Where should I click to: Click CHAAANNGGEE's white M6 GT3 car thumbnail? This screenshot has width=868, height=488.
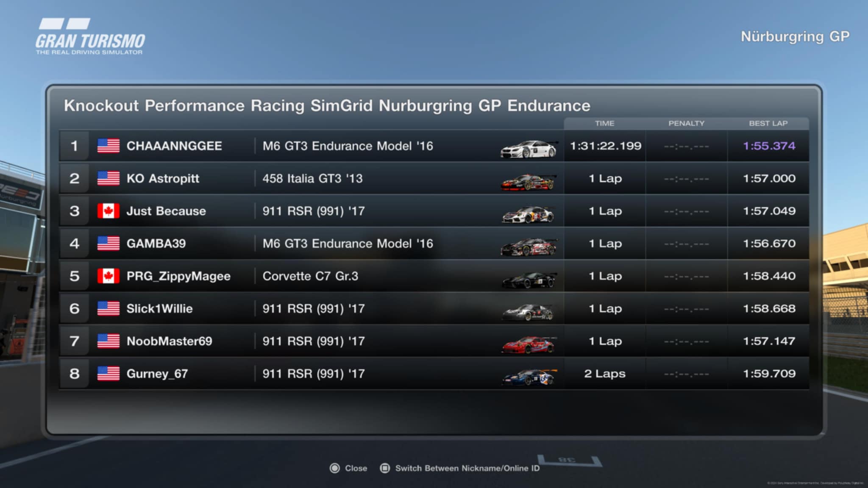529,149
